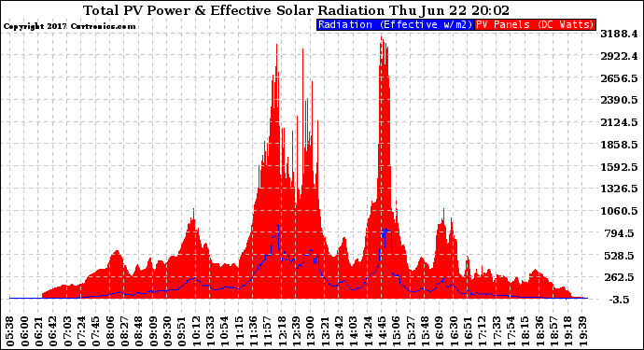Click the 06:21 time label
The image size is (644, 350).
(39, 331)
